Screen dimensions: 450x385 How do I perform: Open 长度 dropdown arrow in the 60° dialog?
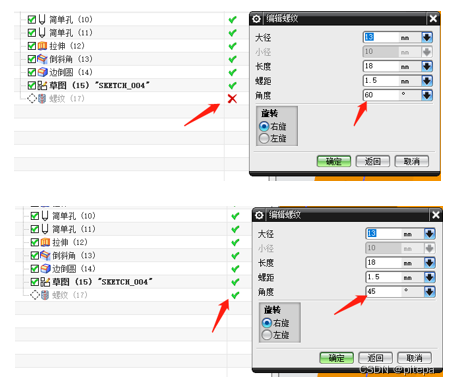tap(427, 66)
